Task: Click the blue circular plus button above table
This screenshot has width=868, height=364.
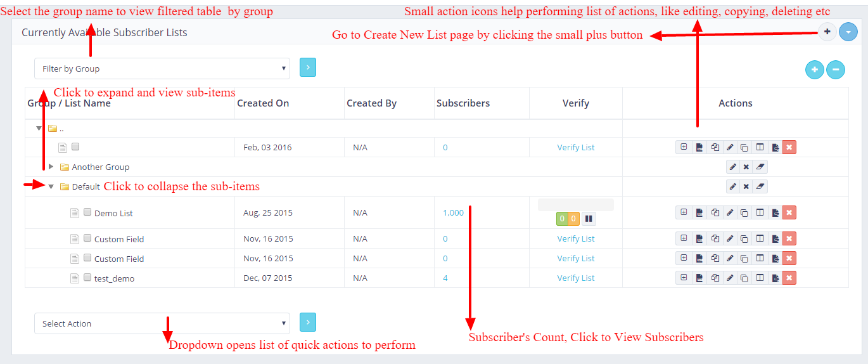Action: click(814, 70)
